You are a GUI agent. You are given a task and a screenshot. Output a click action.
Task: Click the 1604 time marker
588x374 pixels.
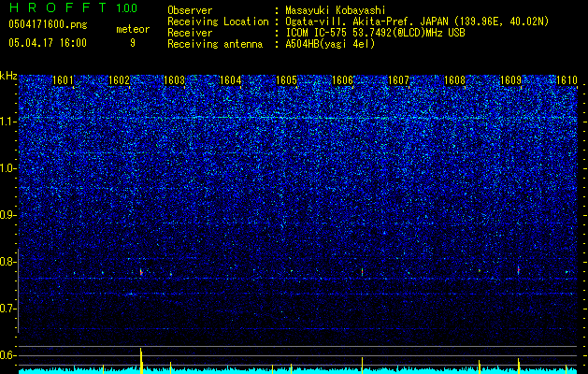(x=231, y=80)
